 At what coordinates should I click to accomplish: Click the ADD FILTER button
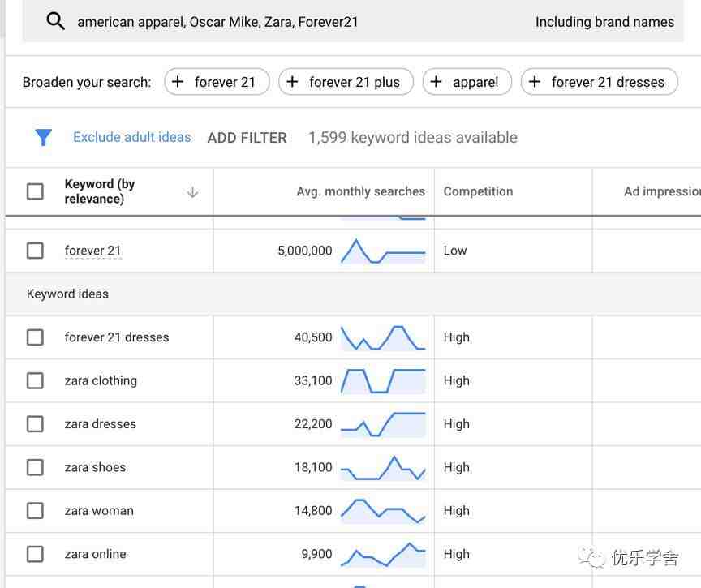point(247,138)
